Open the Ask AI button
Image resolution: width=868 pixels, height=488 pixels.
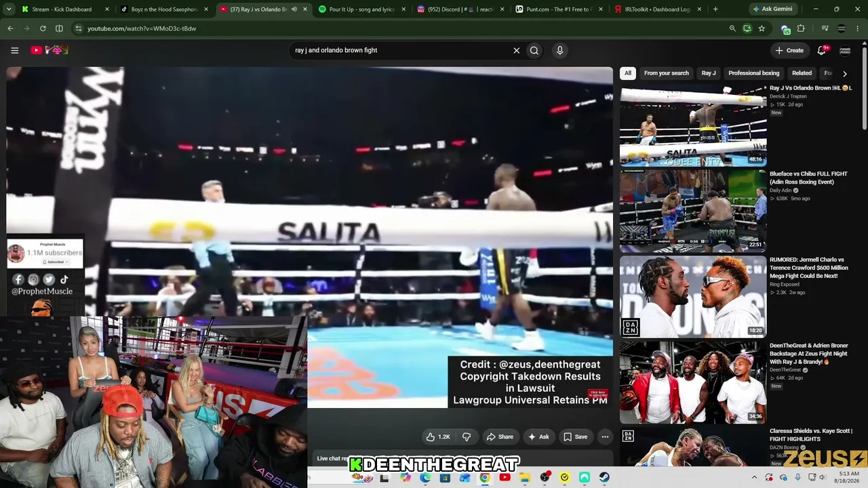click(x=538, y=437)
